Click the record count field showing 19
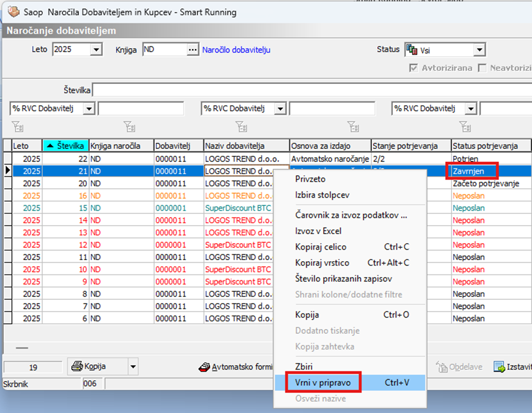 coord(33,368)
